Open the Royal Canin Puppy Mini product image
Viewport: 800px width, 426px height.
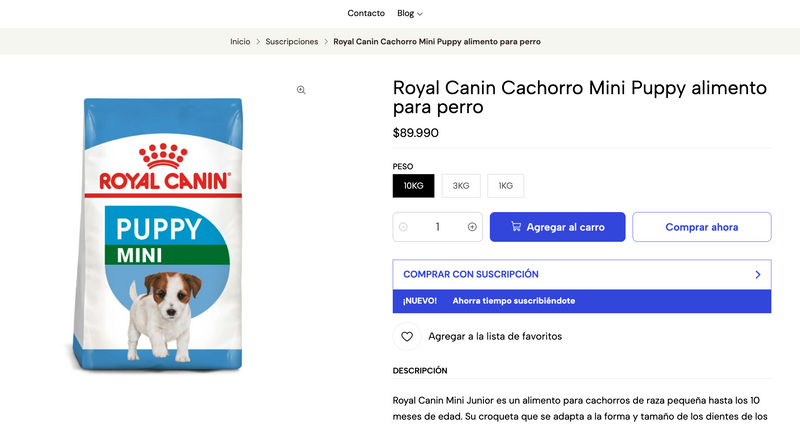[158, 234]
